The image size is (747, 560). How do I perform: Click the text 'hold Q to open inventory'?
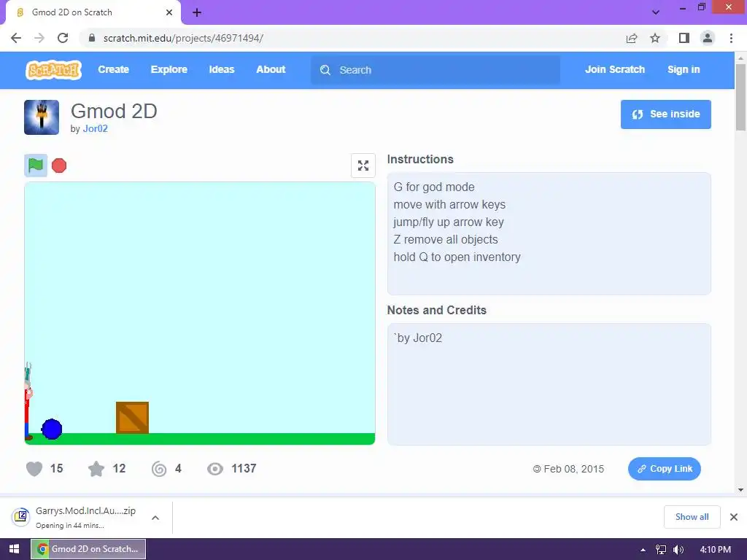click(457, 257)
